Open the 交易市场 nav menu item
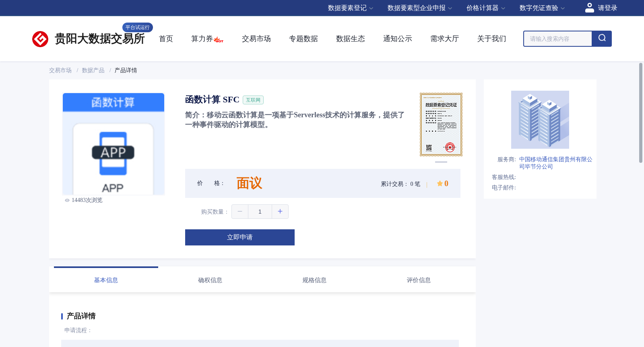 click(x=256, y=39)
